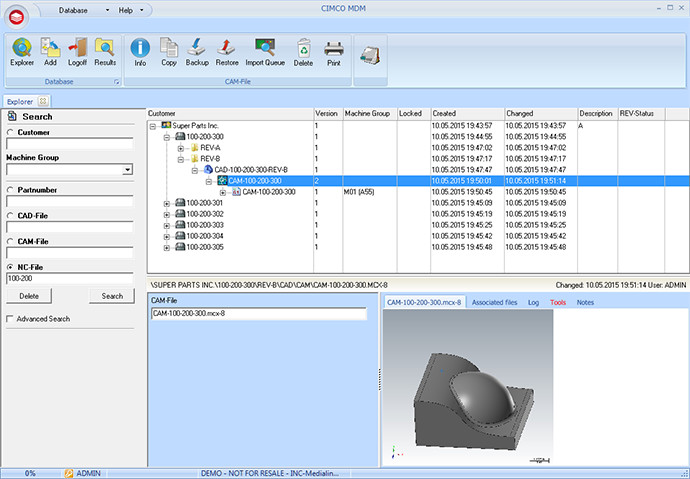This screenshot has height=479, width=690.
Task: Open the Explorer toolbar icon
Action: pos(22,48)
